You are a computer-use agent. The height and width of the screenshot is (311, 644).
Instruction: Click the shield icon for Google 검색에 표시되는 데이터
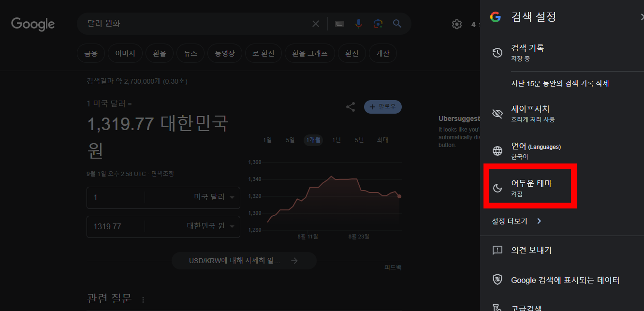[x=497, y=280]
